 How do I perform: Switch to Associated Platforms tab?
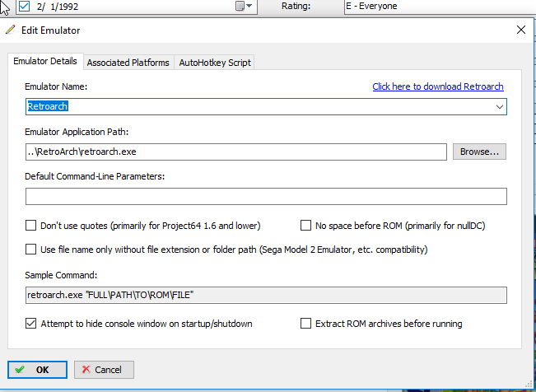pos(128,63)
